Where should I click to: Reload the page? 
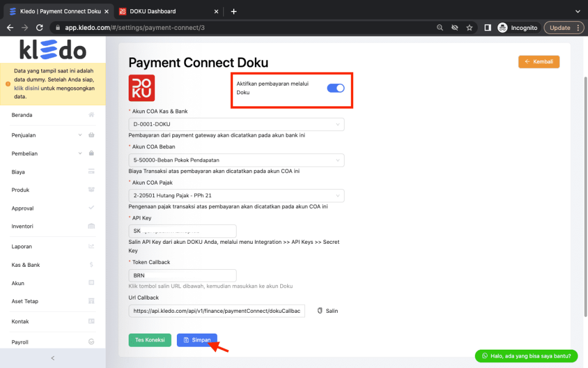(40, 28)
